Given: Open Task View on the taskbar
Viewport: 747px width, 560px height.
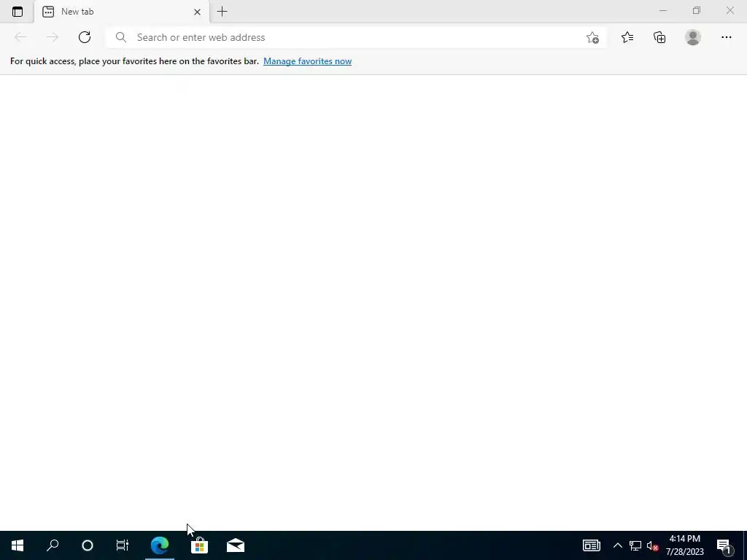Looking at the screenshot, I should pos(123,545).
